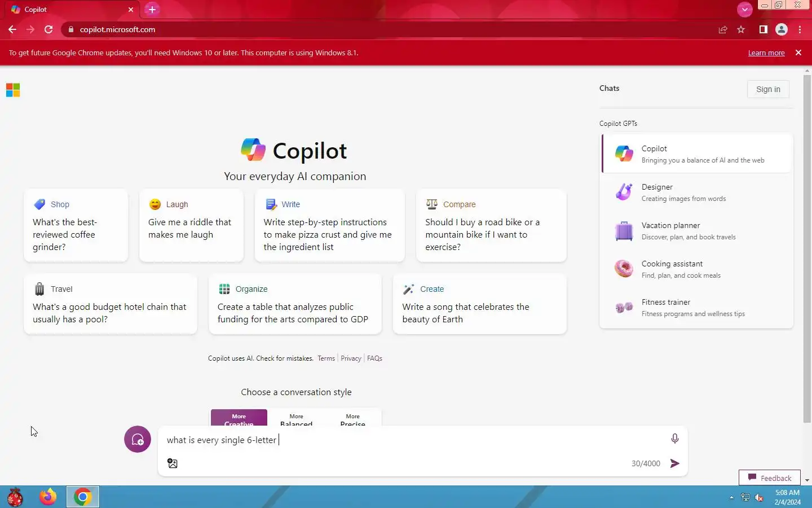812x508 pixels.
Task: Open the Privacy link
Action: pos(351,358)
